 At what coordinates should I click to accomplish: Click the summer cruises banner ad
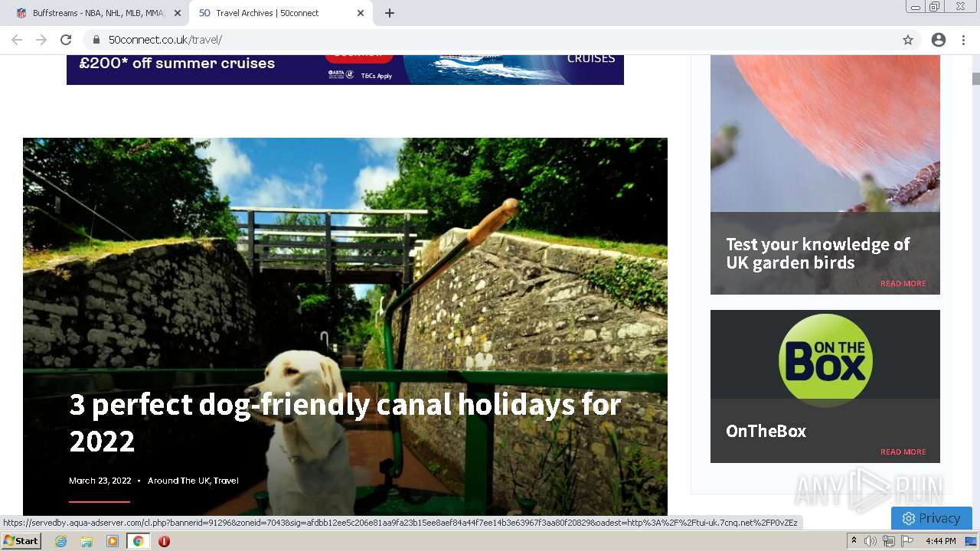345,69
